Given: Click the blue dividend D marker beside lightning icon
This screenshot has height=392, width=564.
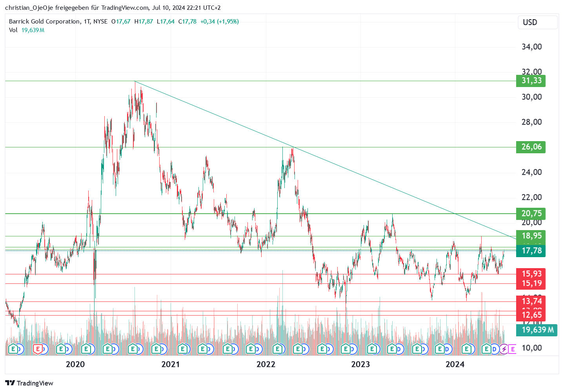Looking at the screenshot, I should pyautogui.click(x=495, y=348).
